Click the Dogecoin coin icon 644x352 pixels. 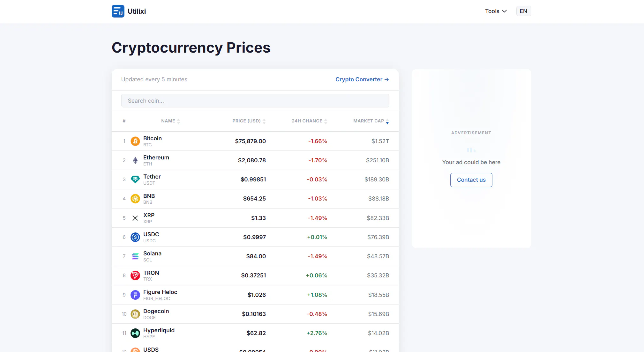pyautogui.click(x=135, y=314)
